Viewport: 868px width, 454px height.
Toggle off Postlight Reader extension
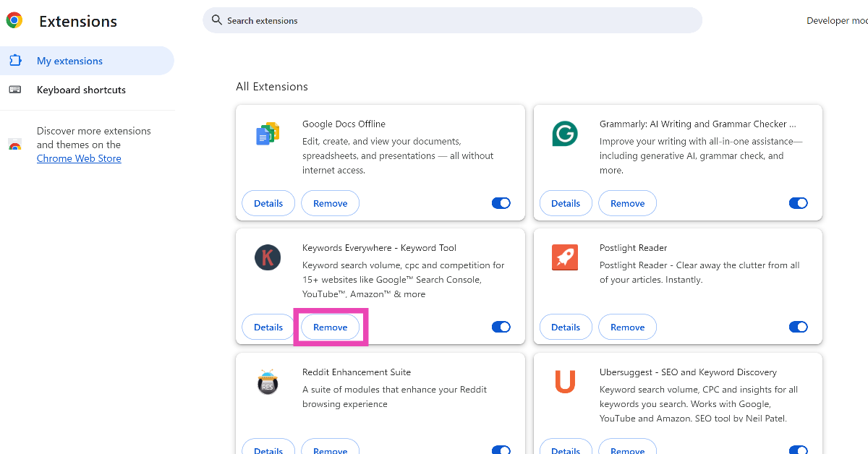(x=798, y=327)
